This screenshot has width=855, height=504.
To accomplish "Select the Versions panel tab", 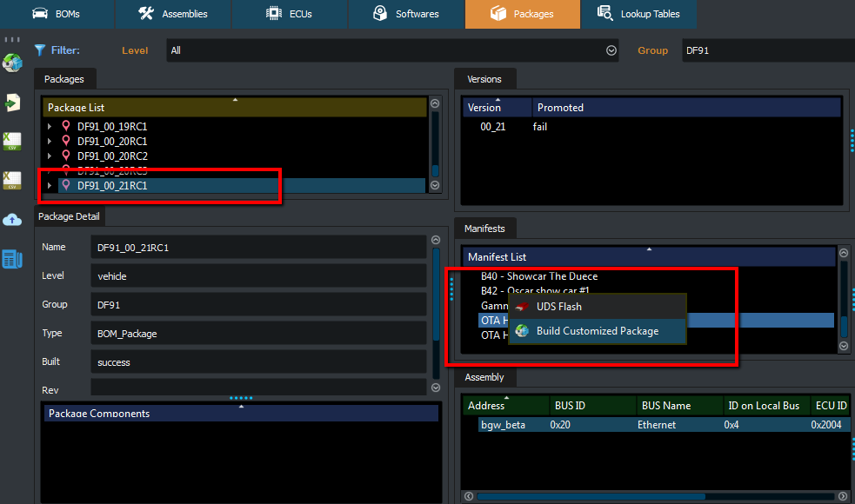I will [x=484, y=79].
